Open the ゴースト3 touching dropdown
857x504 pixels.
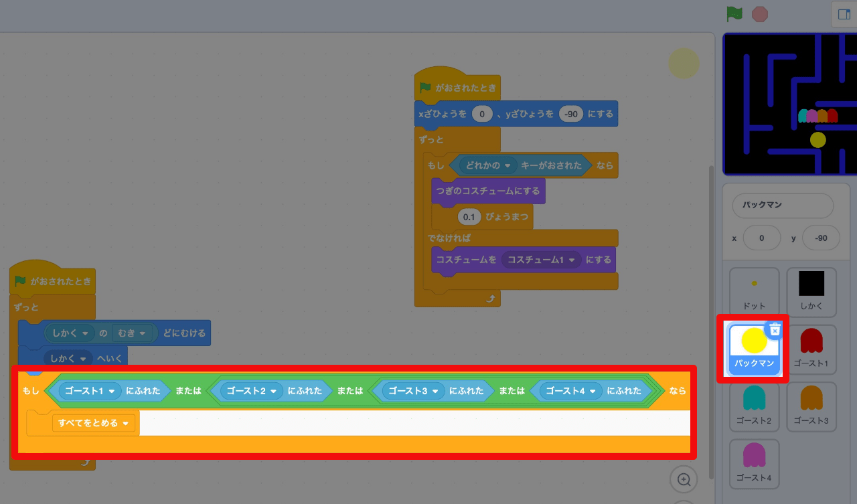click(x=412, y=391)
